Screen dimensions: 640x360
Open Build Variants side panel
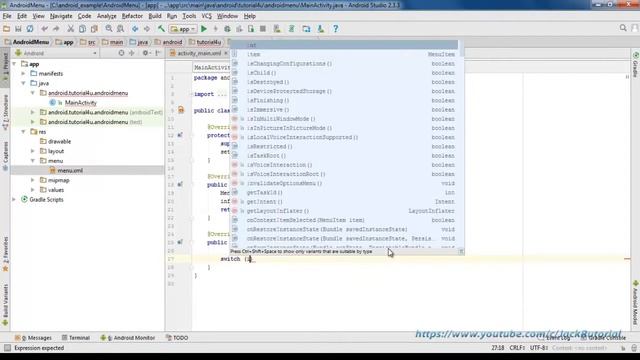[x=5, y=305]
